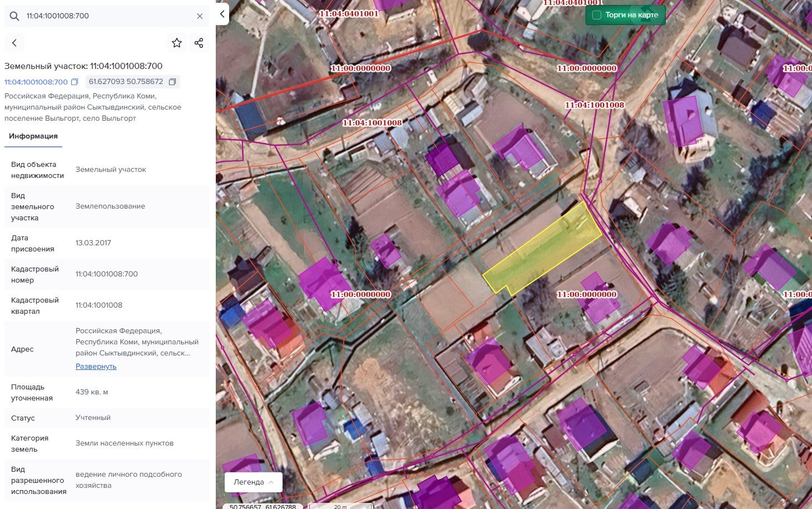Image resolution: width=812 pixels, height=509 pixels.
Task: Click the Торги на карте label text
Action: pos(632,15)
